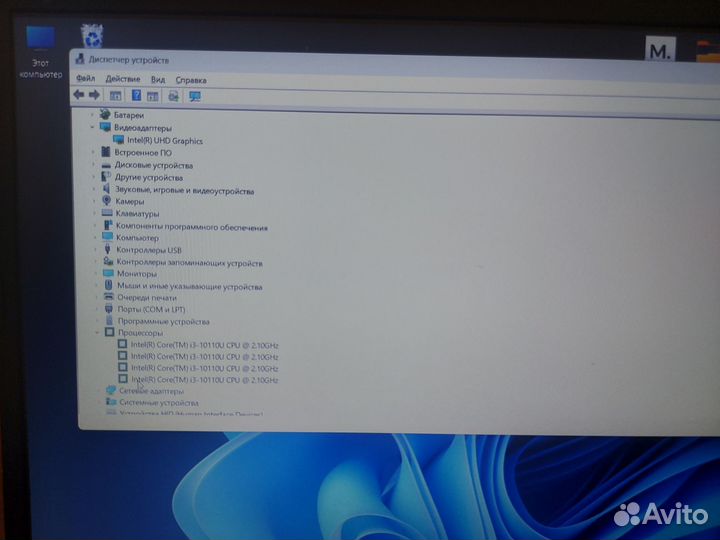The height and width of the screenshot is (540, 720).
Task: Open the Recycle Bin desktop icon
Action: click(92, 36)
